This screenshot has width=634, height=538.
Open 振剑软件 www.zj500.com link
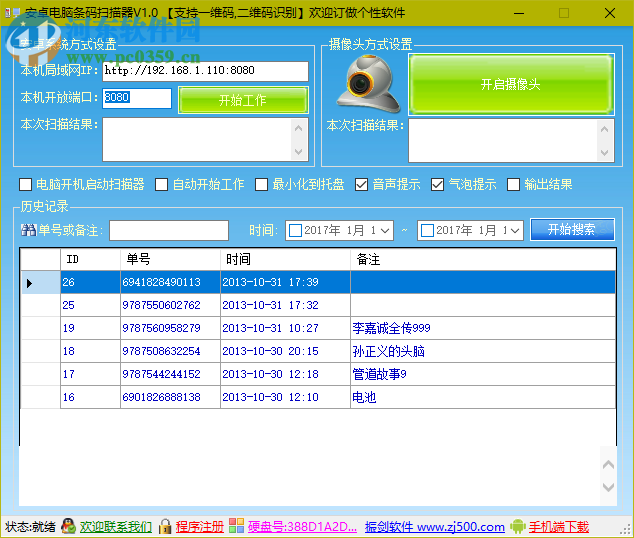(x=435, y=527)
